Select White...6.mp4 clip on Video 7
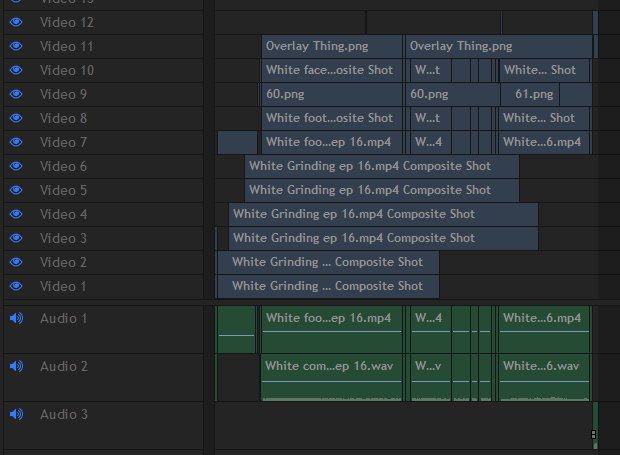 (x=544, y=142)
